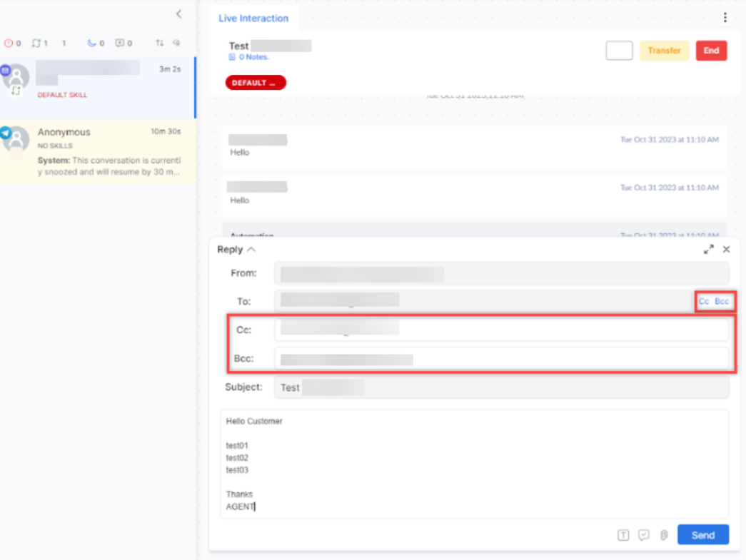End the conversation with End button
The height and width of the screenshot is (560, 746).
(711, 51)
